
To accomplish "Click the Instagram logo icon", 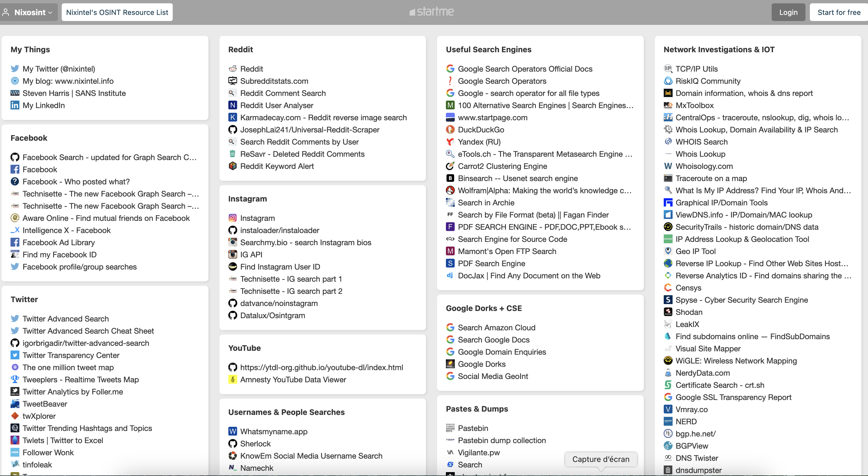I will (x=232, y=218).
